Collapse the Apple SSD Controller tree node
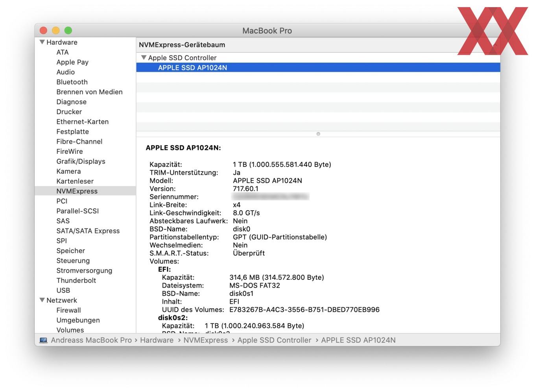 (x=144, y=57)
